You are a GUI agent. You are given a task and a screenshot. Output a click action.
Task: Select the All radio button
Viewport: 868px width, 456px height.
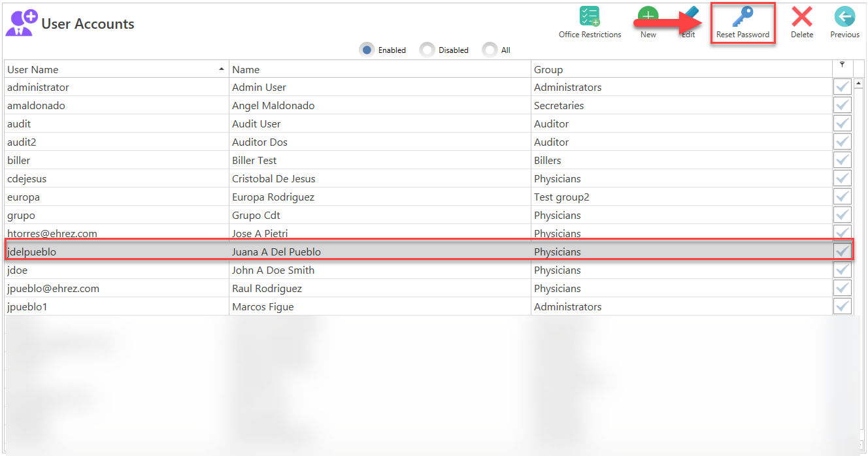(490, 50)
